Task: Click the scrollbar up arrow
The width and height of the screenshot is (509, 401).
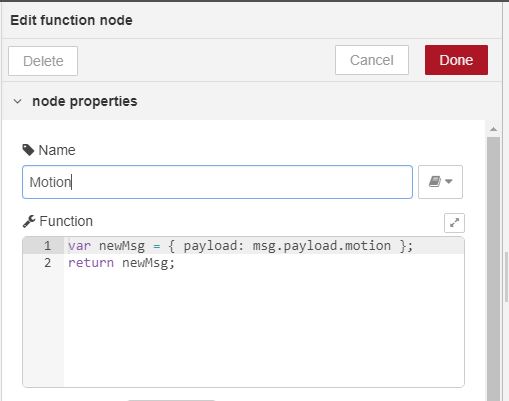Action: [x=494, y=129]
